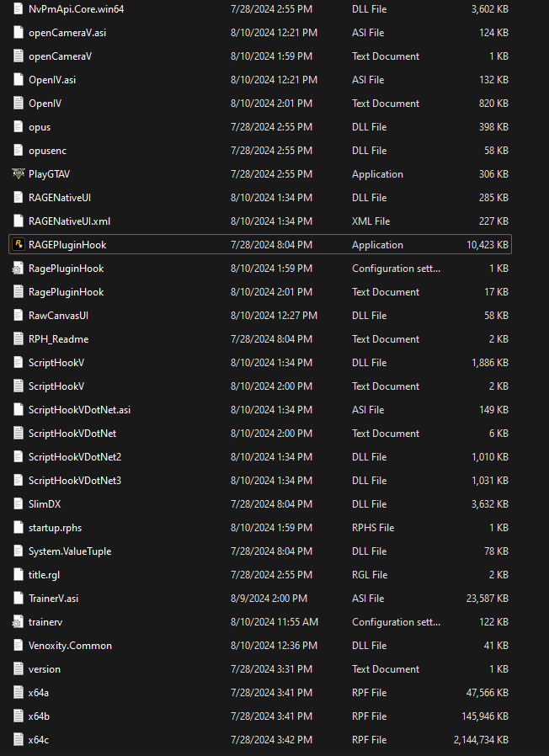Screen dimensions: 549x756
Task: Select the NvPmApi.Core.win64 file name
Action: coord(75,9)
